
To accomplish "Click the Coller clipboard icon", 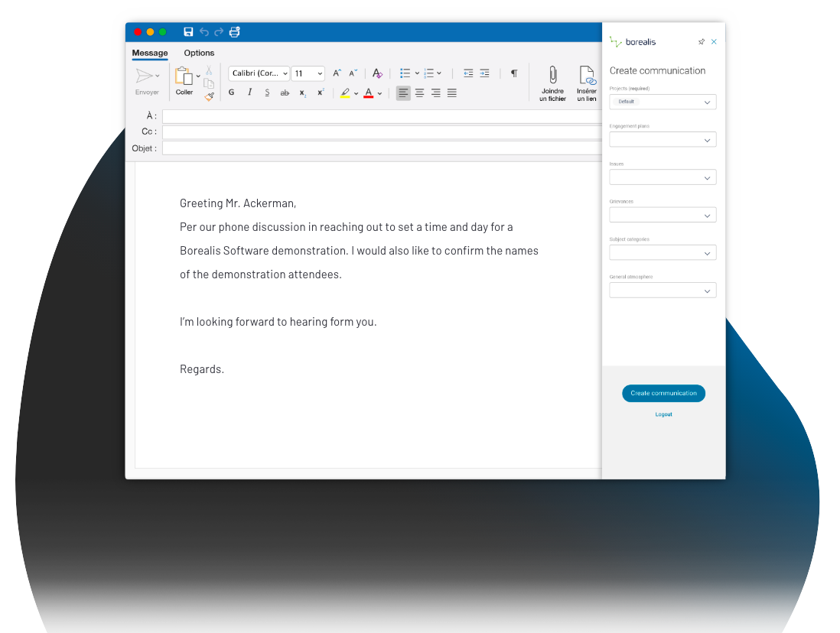I will coord(184,76).
